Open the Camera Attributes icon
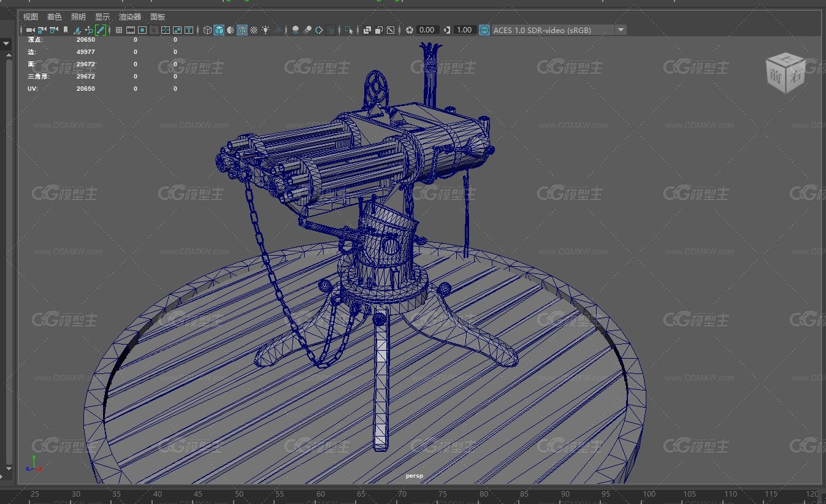Screen dimensions: 826x504 tap(53, 30)
